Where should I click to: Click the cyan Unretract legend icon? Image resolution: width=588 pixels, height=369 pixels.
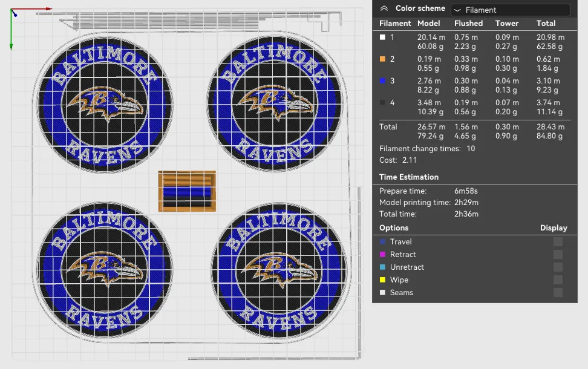[x=382, y=267]
